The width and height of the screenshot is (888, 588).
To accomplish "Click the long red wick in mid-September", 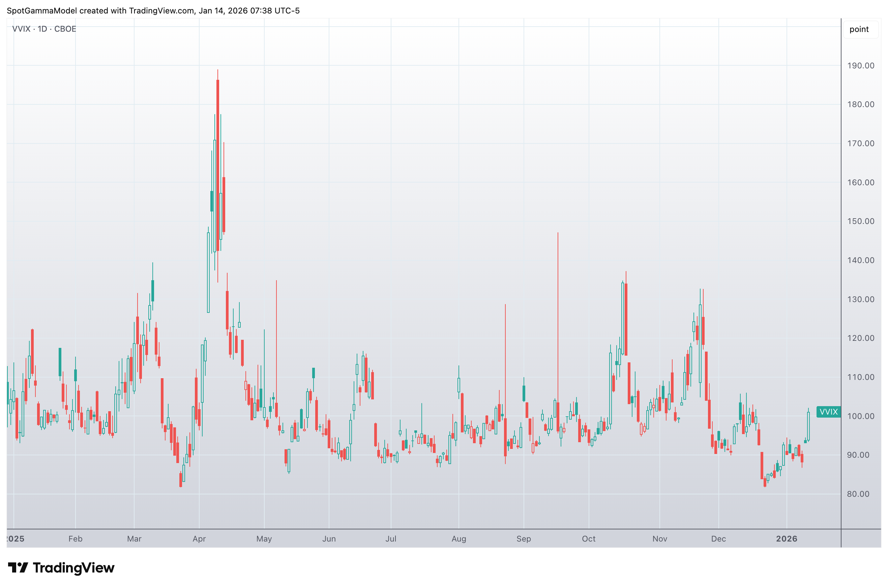I will pyautogui.click(x=558, y=319).
